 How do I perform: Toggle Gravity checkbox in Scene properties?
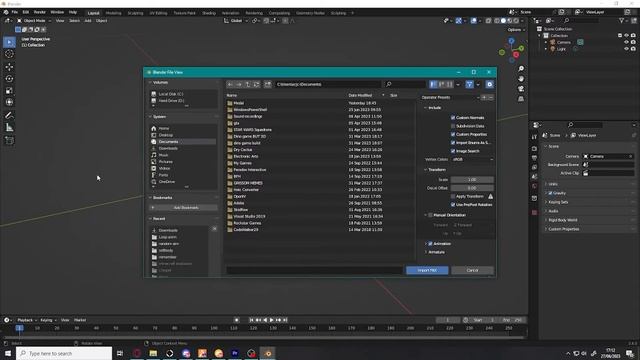point(550,193)
